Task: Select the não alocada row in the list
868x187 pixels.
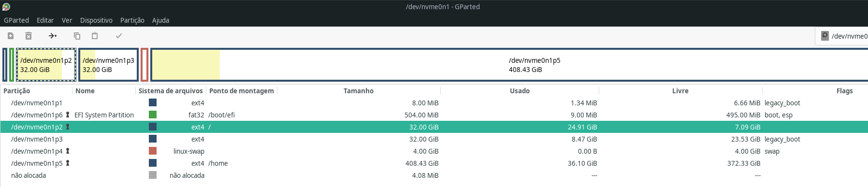Action: (434, 175)
